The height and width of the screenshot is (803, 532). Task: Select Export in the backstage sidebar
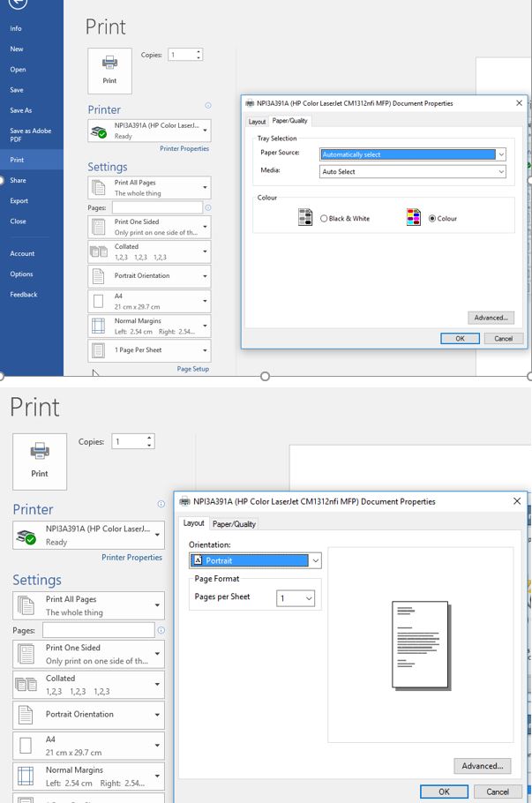19,201
